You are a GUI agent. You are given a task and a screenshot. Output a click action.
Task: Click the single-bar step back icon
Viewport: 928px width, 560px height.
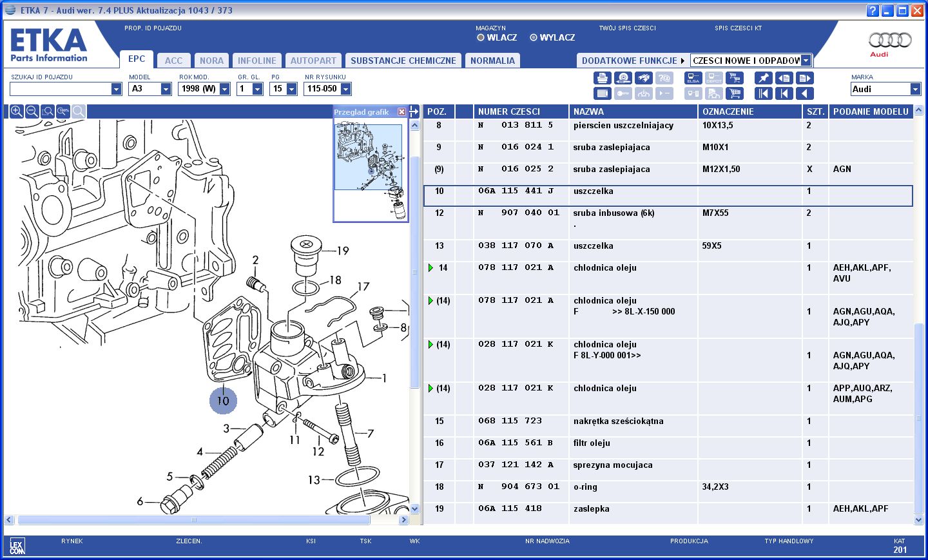pyautogui.click(x=784, y=93)
